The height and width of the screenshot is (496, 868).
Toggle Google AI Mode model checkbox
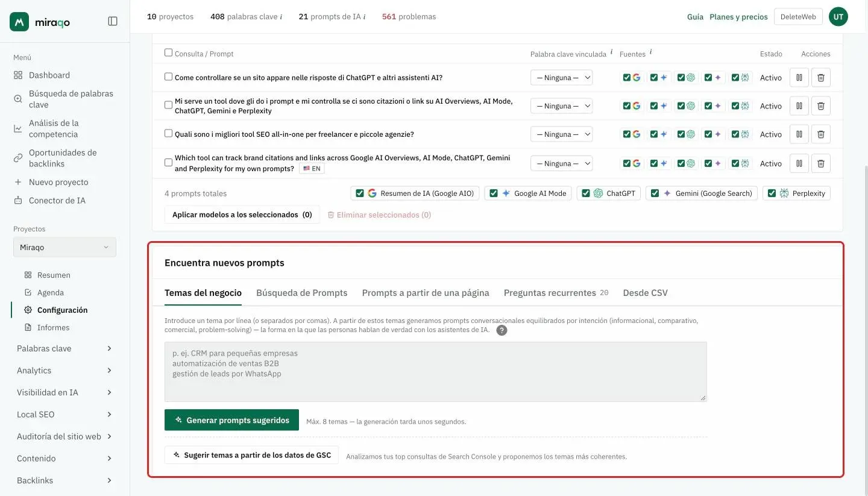click(494, 193)
